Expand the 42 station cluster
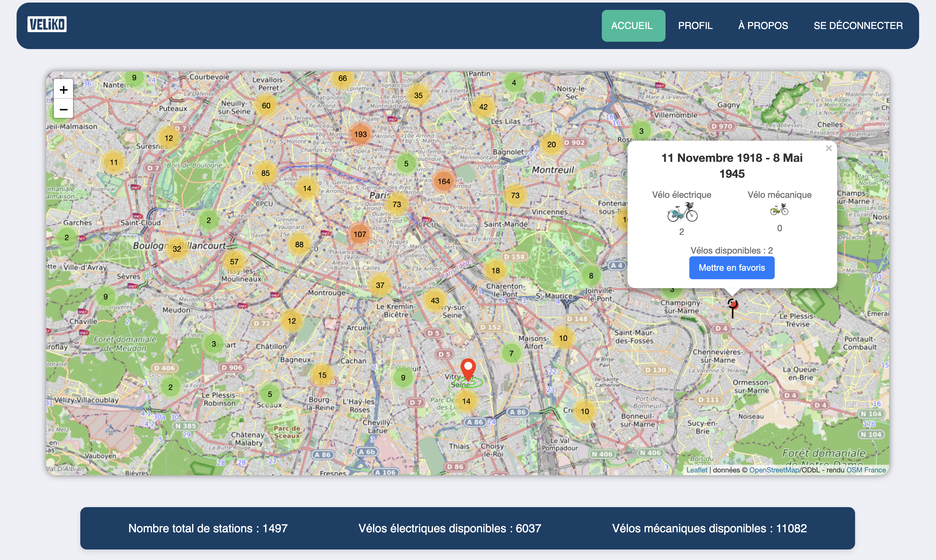Screen dimensions: 936x560 click(x=483, y=107)
